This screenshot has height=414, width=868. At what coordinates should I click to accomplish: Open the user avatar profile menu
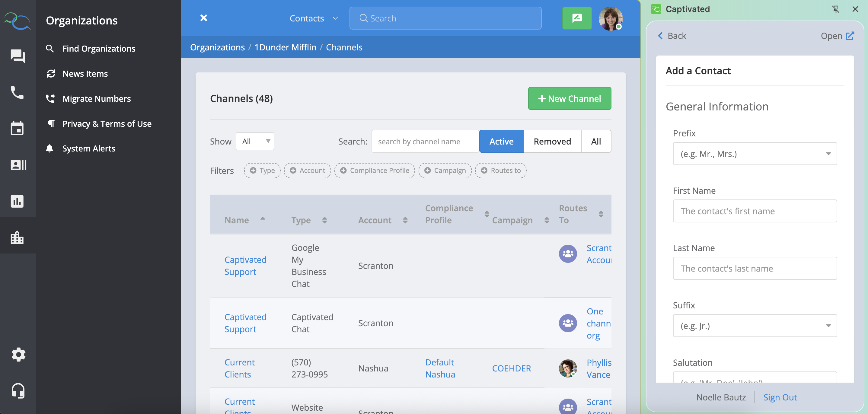click(x=610, y=18)
